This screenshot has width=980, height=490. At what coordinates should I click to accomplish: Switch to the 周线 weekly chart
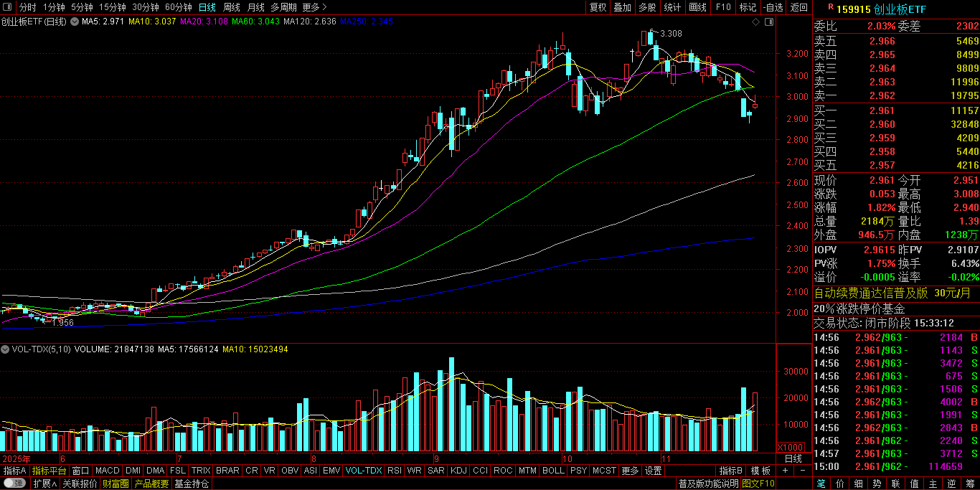232,7
